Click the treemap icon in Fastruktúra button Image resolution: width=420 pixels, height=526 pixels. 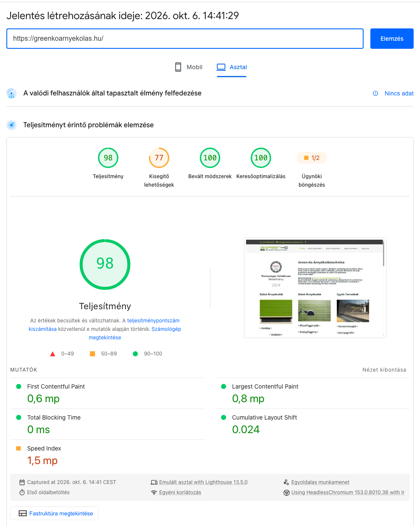click(22, 513)
